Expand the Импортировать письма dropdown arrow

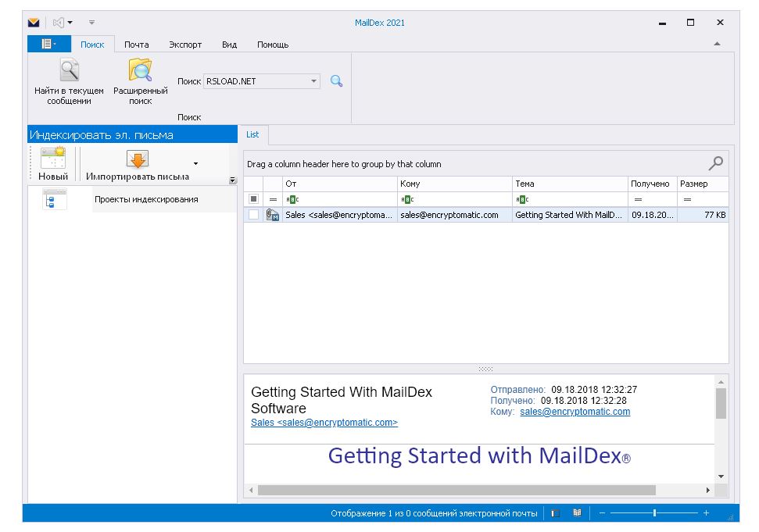tap(195, 164)
